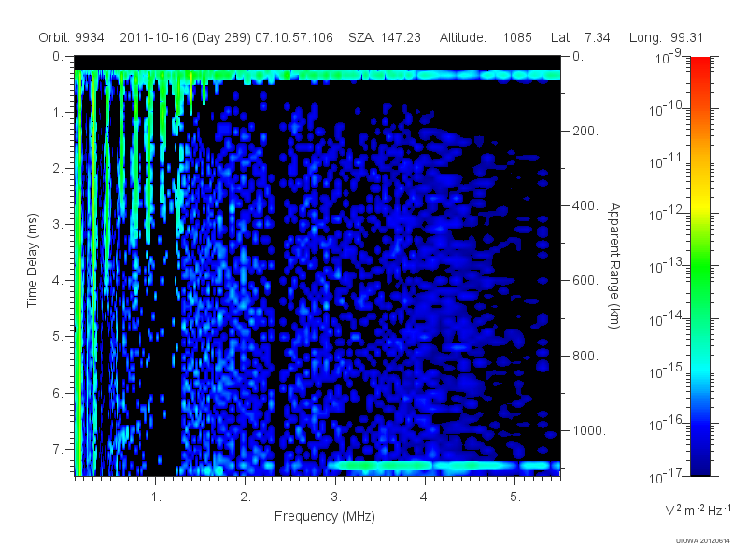Viewport: 747px width, 560px height.
Task: Click the 'Lat: 7.34' header text
Action: coord(580,37)
